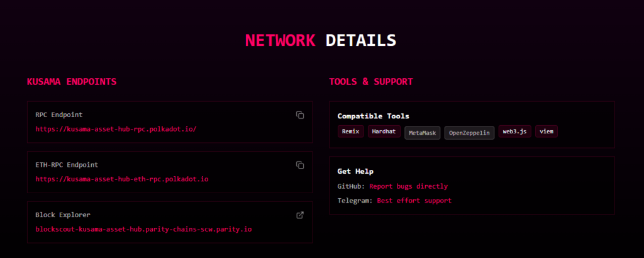Select the web3.js tool tag

coord(515,132)
